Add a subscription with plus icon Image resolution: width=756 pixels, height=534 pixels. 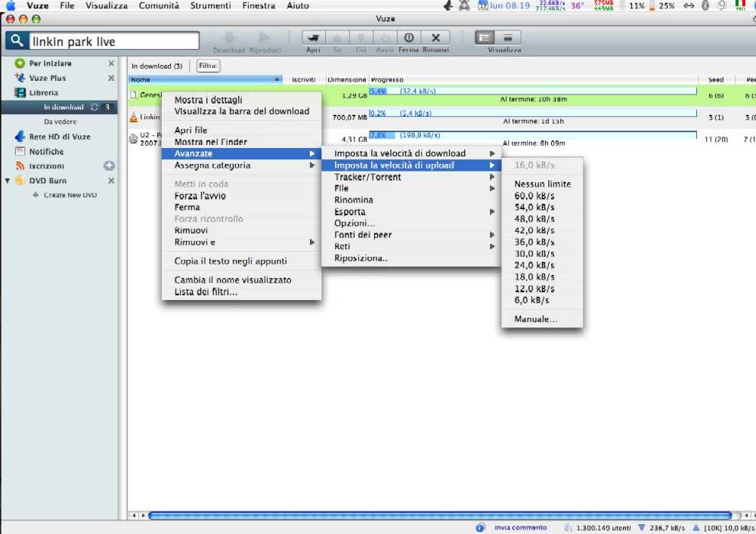tap(110, 165)
